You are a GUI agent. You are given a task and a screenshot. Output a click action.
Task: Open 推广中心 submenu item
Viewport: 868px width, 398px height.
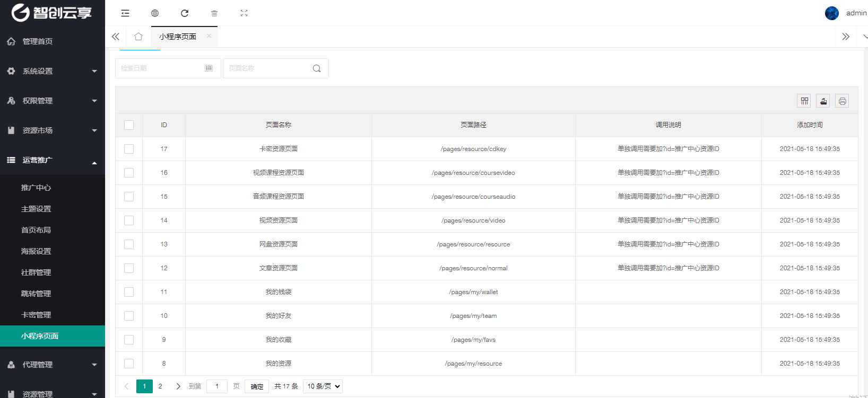point(53,188)
